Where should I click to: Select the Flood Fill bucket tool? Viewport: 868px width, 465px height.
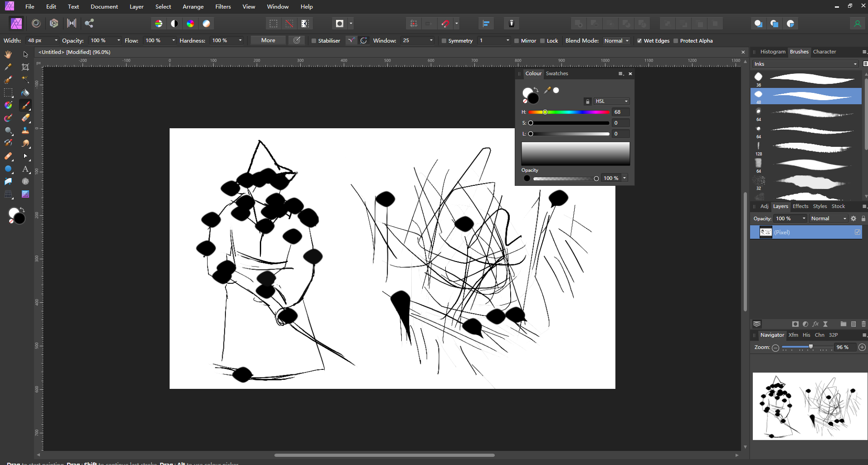pos(25,92)
